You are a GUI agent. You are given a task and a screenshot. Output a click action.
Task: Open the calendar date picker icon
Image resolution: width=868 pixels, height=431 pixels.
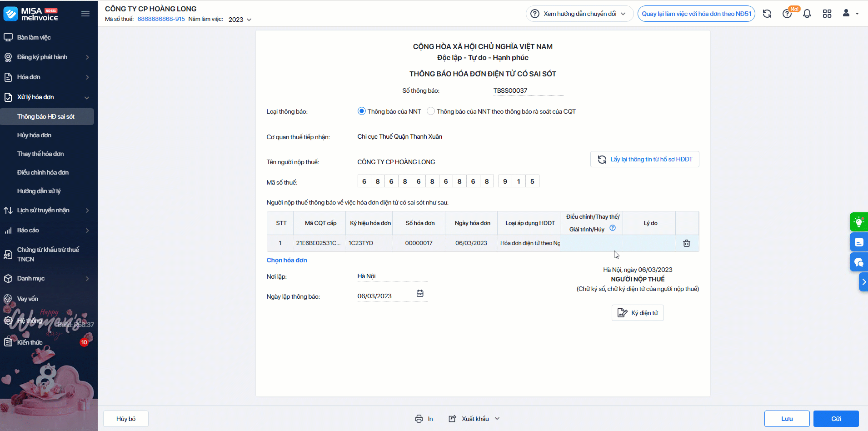(420, 294)
